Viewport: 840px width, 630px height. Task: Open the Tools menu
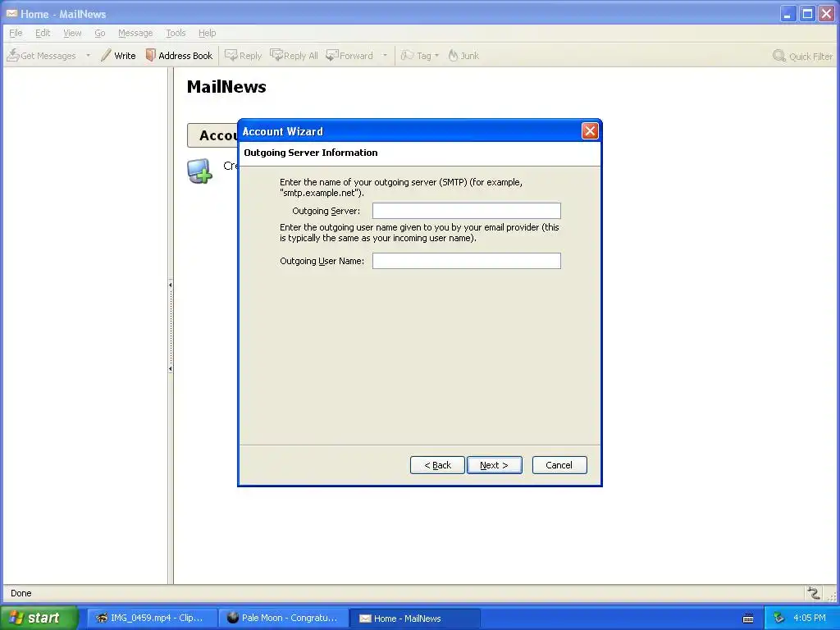tap(176, 33)
